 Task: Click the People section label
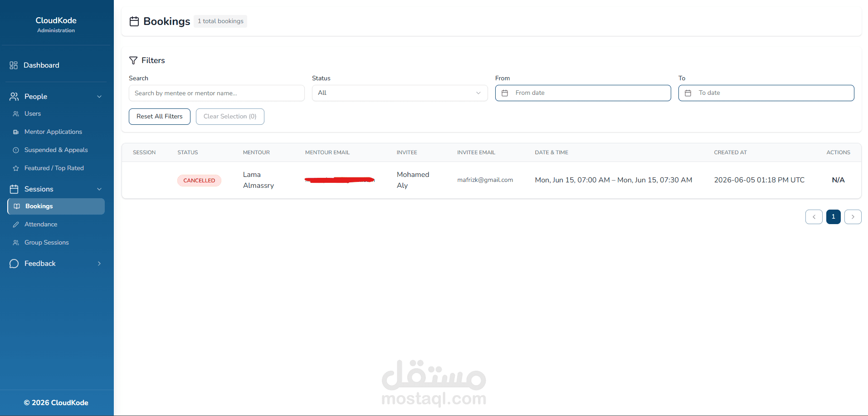point(36,97)
